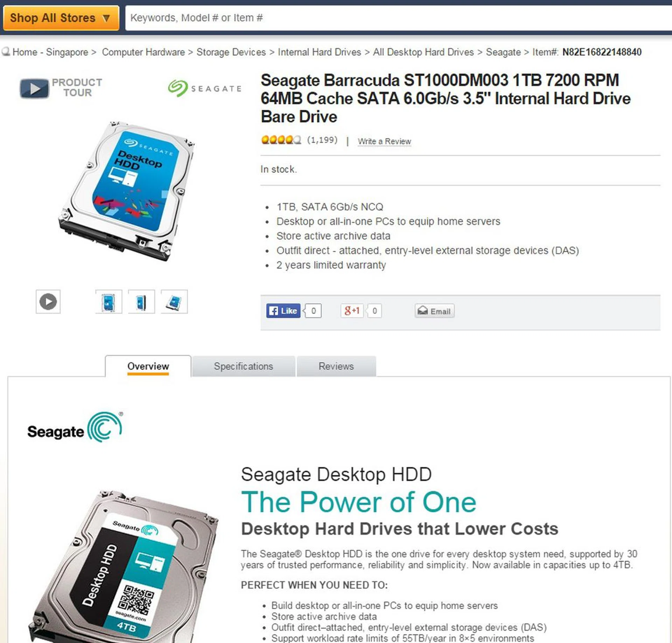Click the Write a Review link
This screenshot has height=643, width=672.
point(384,141)
